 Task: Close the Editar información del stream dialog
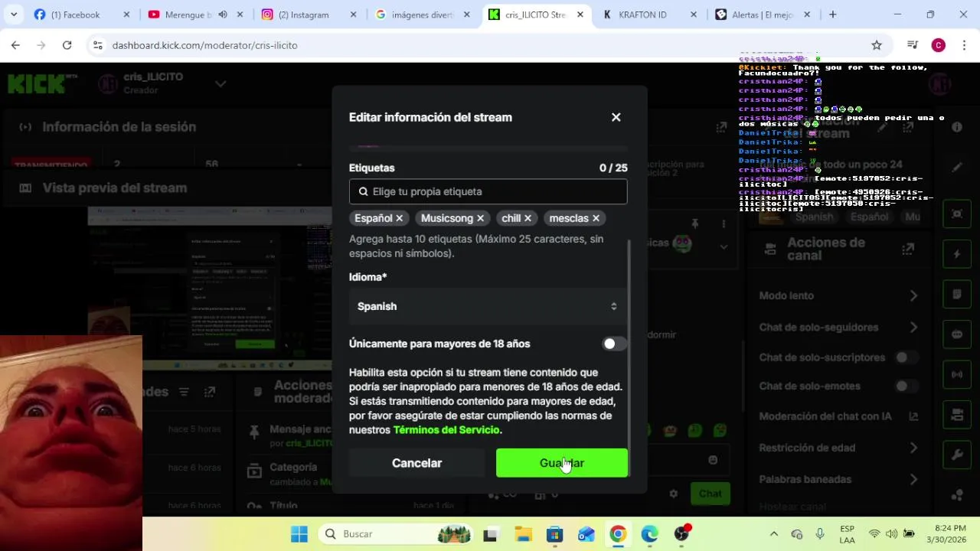pyautogui.click(x=616, y=117)
